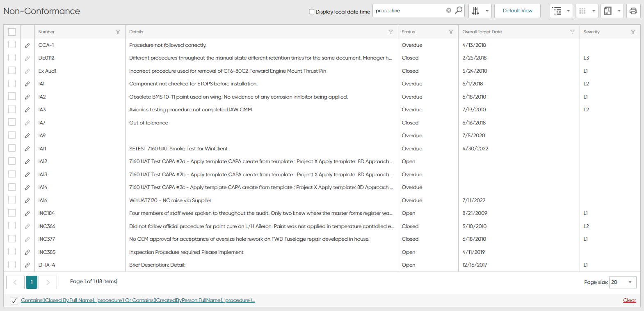Click page number 1 button
This screenshot has width=644, height=311.
click(32, 282)
